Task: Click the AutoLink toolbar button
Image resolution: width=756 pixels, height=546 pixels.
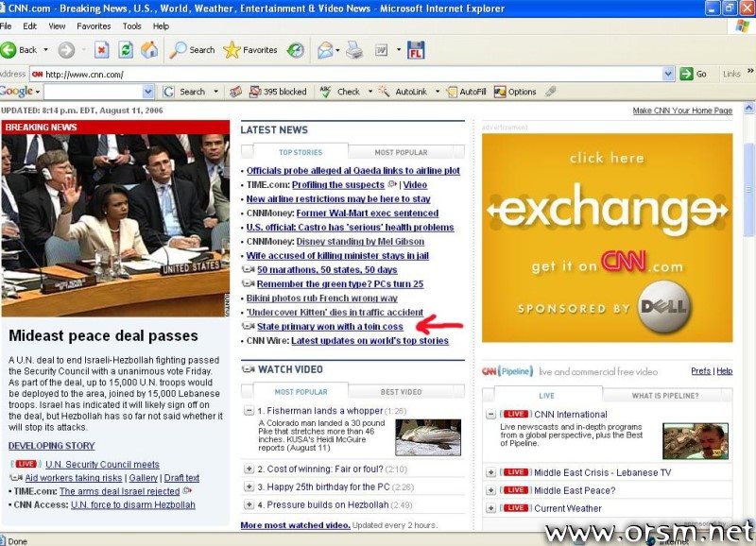Action: 404,92
